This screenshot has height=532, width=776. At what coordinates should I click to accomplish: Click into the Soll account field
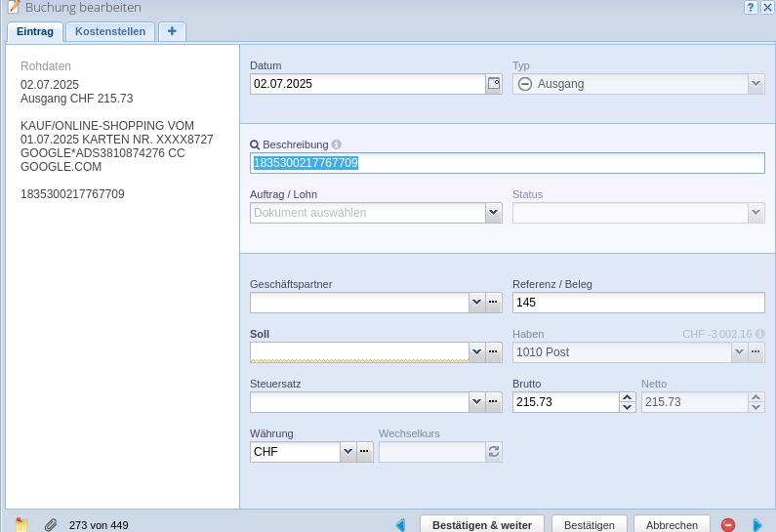point(360,352)
